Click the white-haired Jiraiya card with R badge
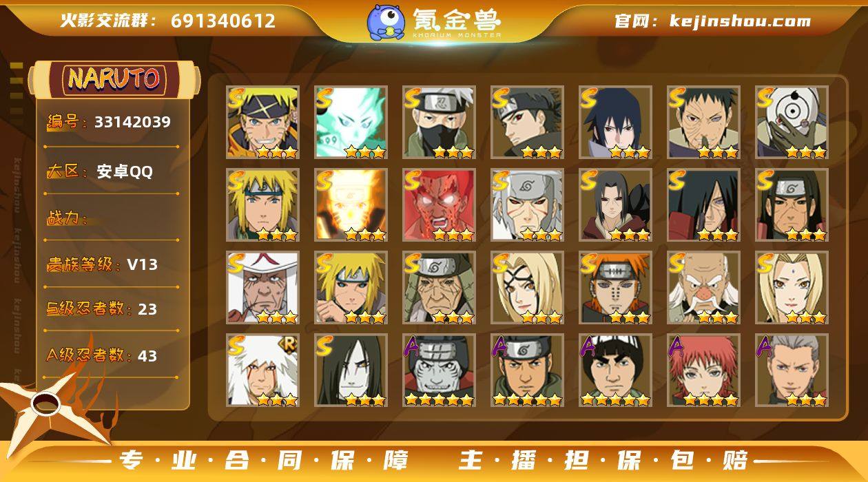This screenshot has height=482, width=868. 263,370
